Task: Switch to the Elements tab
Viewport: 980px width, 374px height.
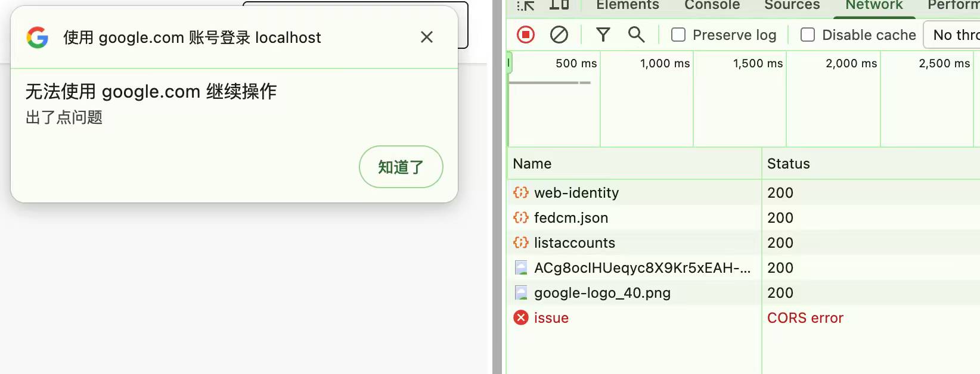Action: pyautogui.click(x=628, y=5)
